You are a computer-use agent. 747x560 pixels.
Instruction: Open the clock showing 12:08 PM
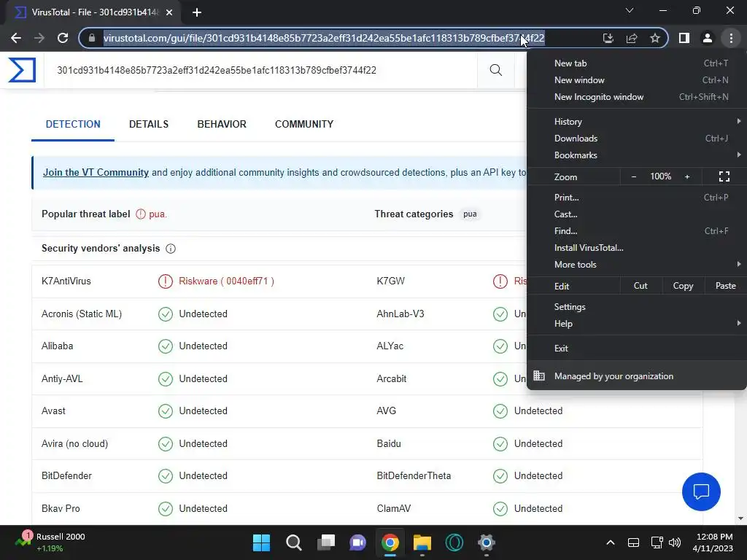[x=713, y=542]
